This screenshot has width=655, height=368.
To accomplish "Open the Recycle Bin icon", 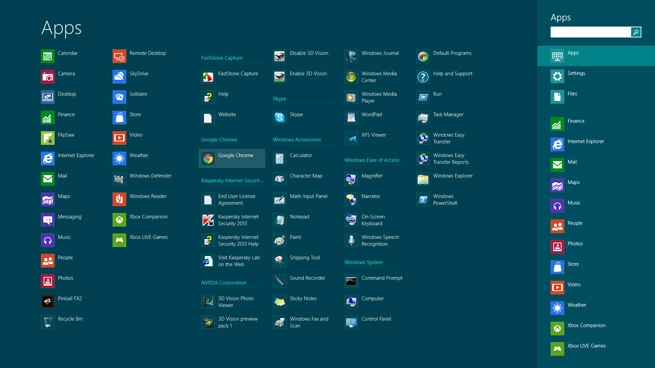I will tap(48, 322).
